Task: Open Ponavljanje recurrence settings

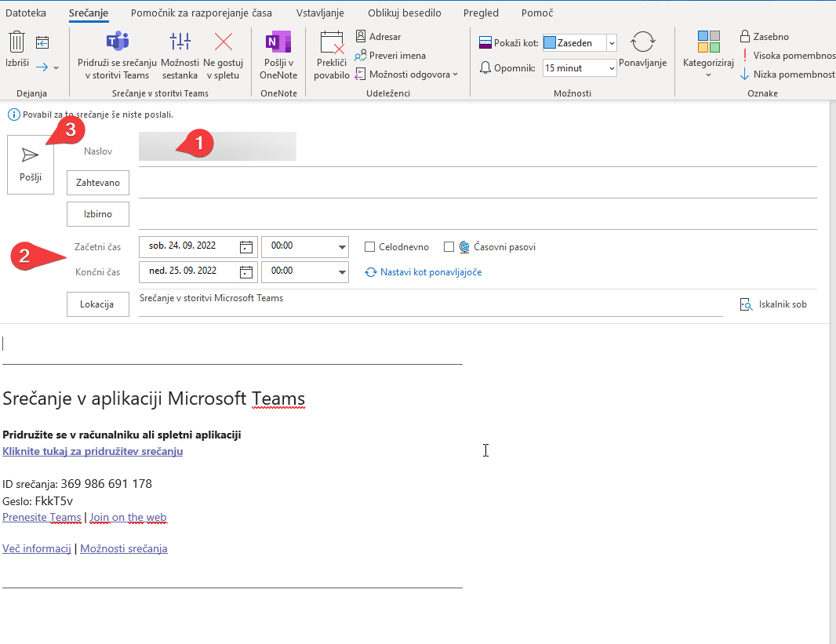Action: pos(642,44)
